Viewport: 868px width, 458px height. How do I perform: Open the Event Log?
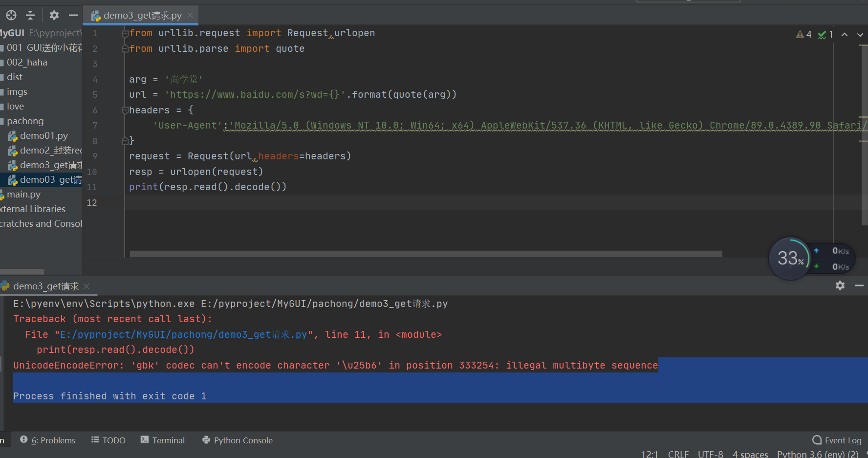point(837,440)
